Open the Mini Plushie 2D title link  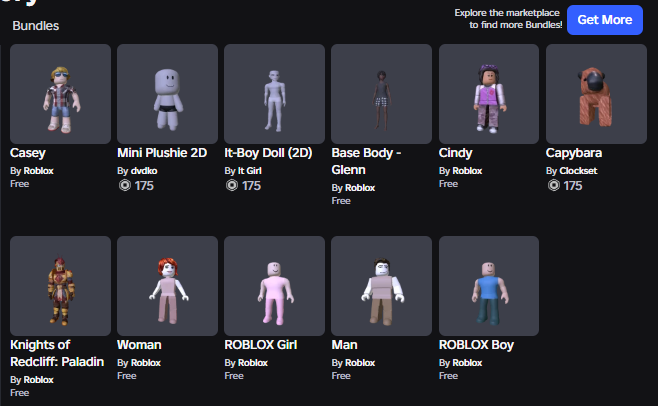click(162, 153)
